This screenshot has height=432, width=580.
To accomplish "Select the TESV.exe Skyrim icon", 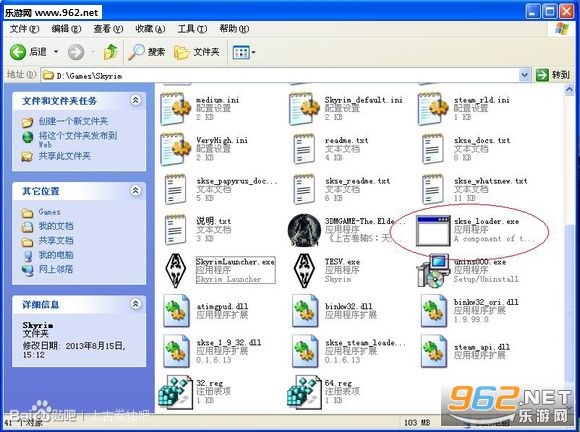I will pos(304,271).
